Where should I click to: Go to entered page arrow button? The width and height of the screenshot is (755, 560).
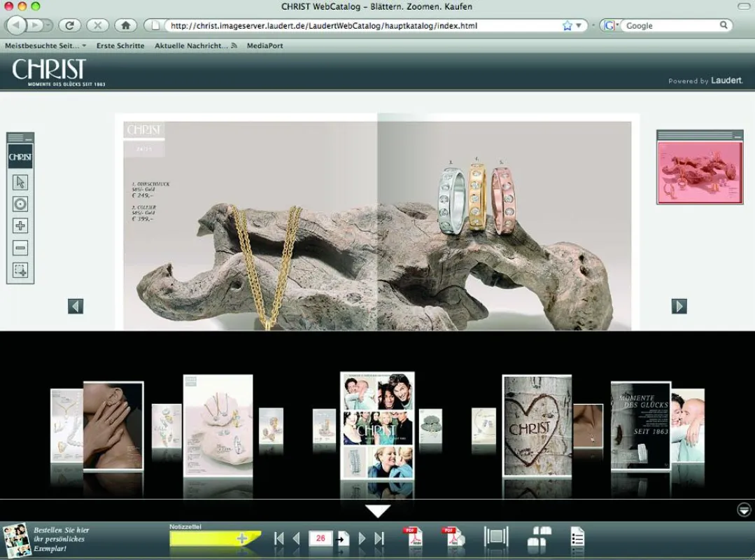pyautogui.click(x=342, y=539)
